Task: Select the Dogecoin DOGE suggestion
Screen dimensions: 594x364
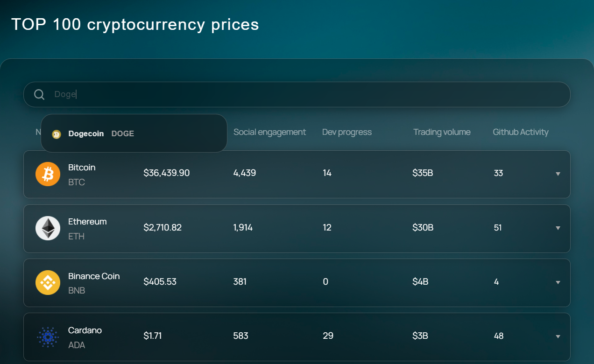Action: click(134, 133)
